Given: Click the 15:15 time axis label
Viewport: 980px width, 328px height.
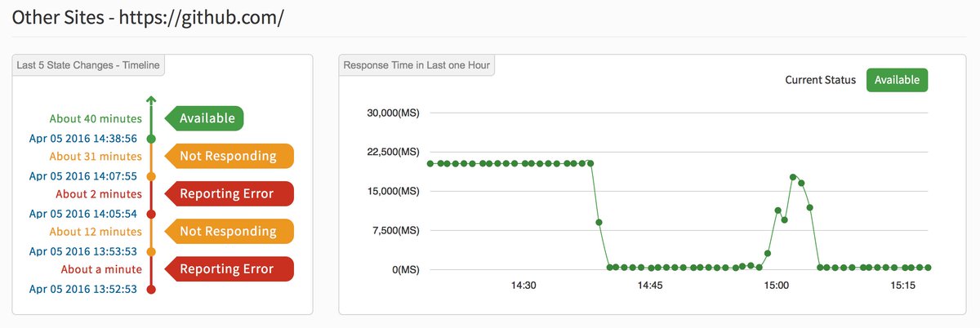Looking at the screenshot, I should pyautogui.click(x=903, y=286).
